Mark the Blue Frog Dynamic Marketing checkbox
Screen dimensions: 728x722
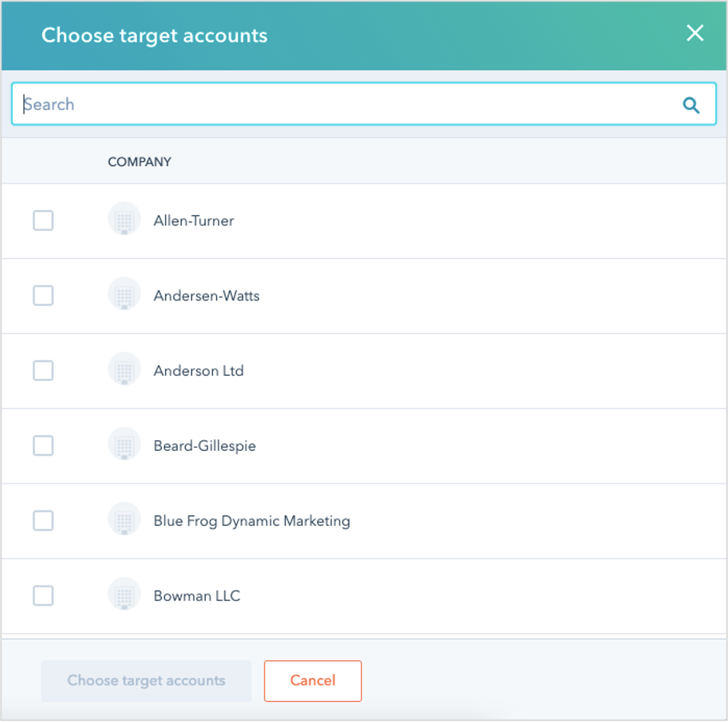43,521
